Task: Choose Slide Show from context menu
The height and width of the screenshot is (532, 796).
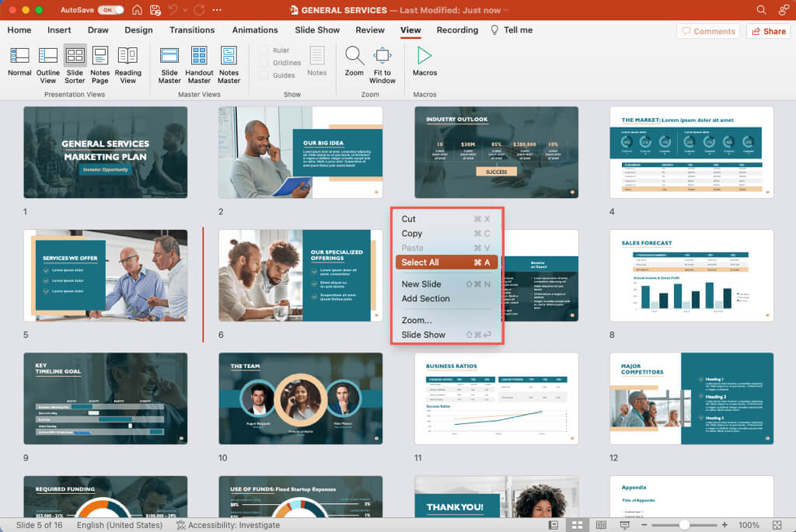Action: [x=446, y=335]
